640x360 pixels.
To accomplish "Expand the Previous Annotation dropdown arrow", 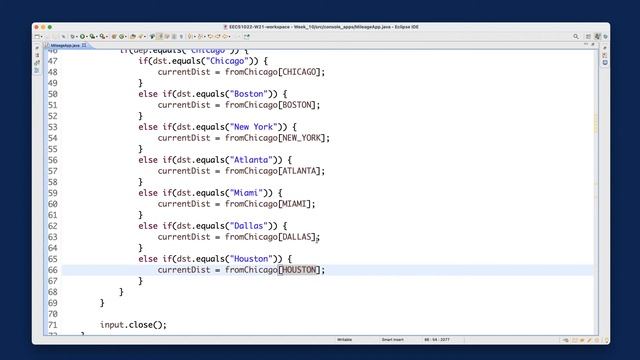I will point(204,37).
